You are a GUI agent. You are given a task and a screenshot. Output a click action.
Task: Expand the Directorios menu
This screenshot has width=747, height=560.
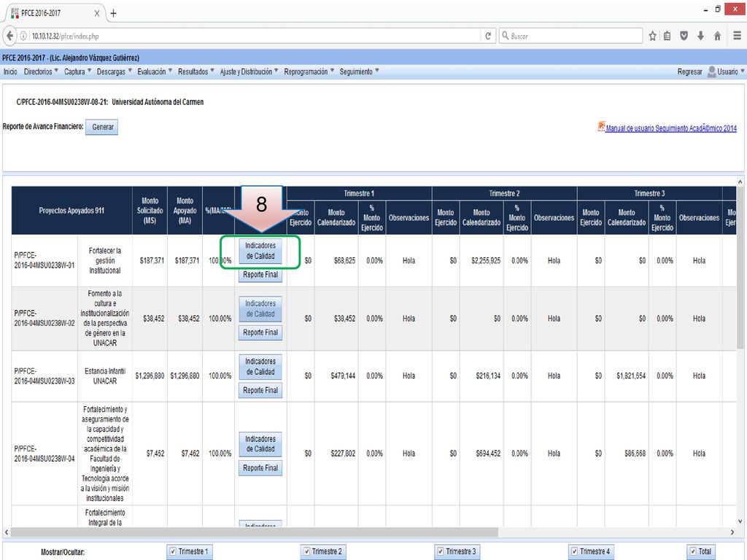tap(41, 71)
